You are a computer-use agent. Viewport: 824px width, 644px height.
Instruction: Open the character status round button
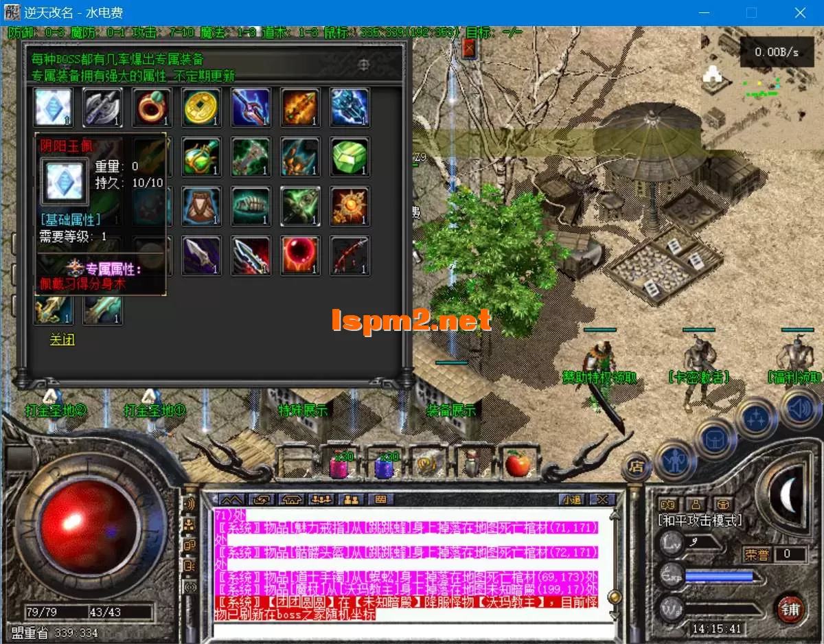[675, 460]
